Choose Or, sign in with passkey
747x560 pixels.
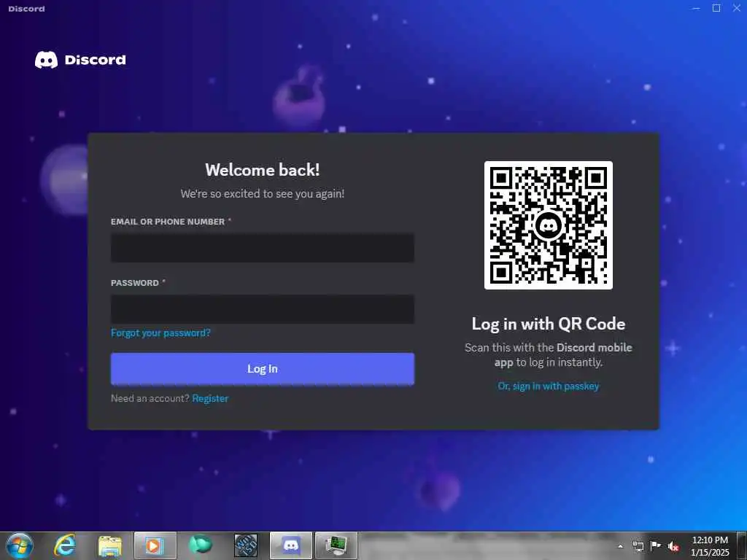click(549, 386)
